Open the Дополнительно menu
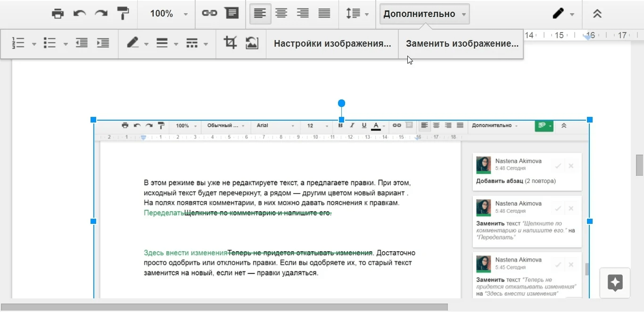 point(423,14)
